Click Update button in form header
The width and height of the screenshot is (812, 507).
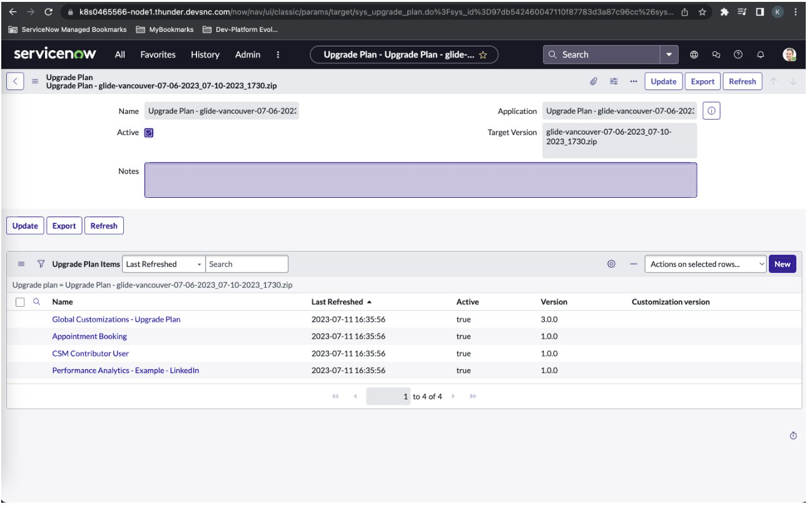tap(663, 81)
